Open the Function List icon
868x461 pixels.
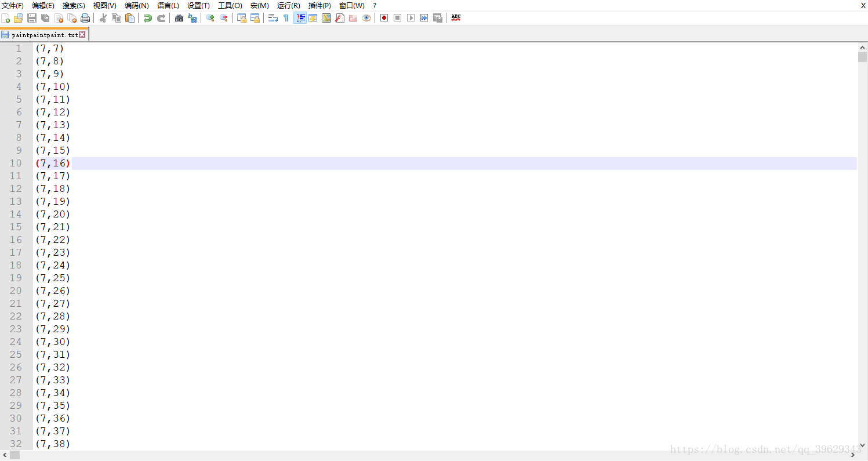340,18
